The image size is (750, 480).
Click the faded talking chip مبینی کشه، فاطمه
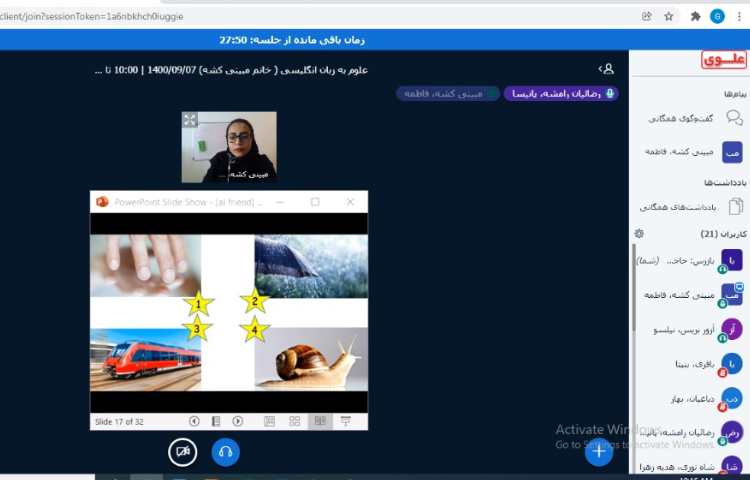point(448,94)
